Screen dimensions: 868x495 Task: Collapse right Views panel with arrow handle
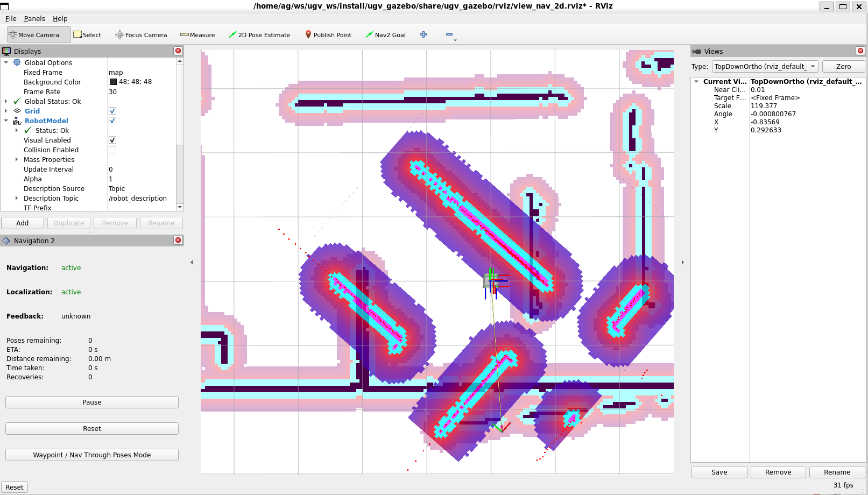pos(682,262)
